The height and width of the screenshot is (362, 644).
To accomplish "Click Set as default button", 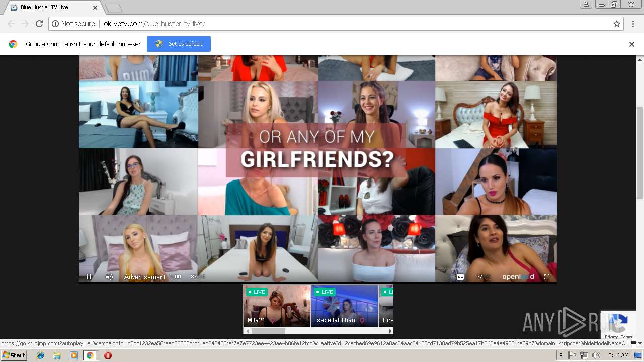I will (x=179, y=44).
